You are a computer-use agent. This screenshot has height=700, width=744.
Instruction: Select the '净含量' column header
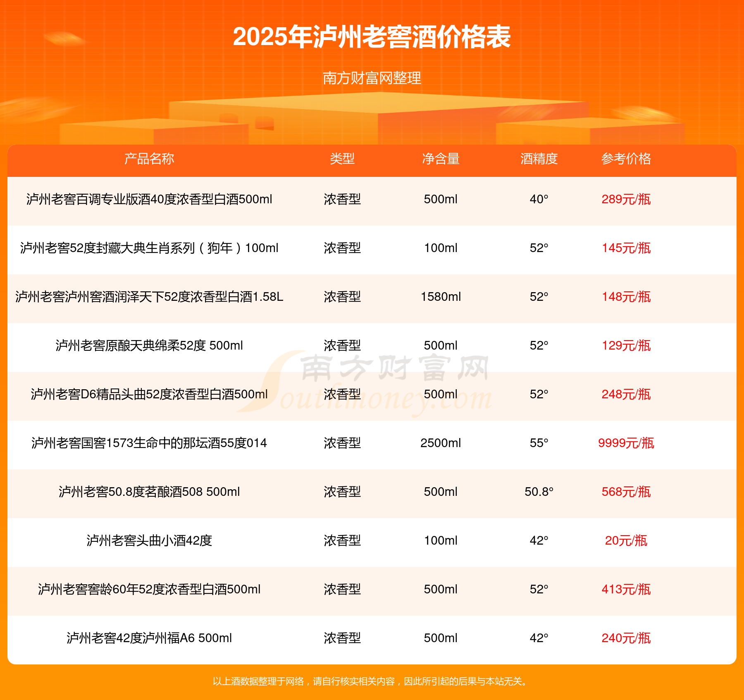[x=441, y=159]
